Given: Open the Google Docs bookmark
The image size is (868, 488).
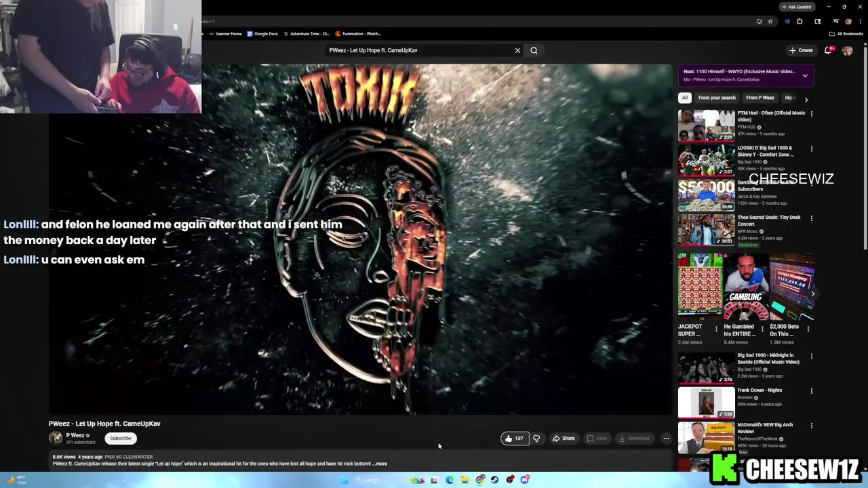Looking at the screenshot, I should 262,34.
